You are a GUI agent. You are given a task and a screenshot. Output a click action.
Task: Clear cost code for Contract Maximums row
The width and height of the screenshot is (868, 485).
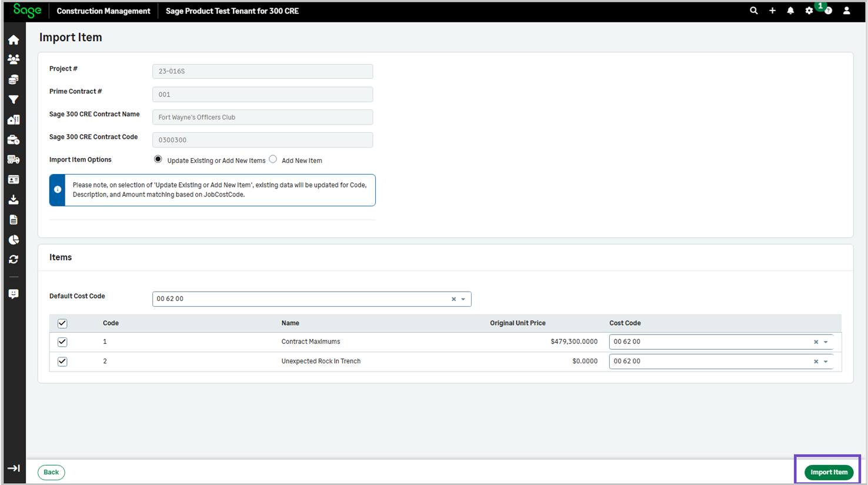pos(816,342)
